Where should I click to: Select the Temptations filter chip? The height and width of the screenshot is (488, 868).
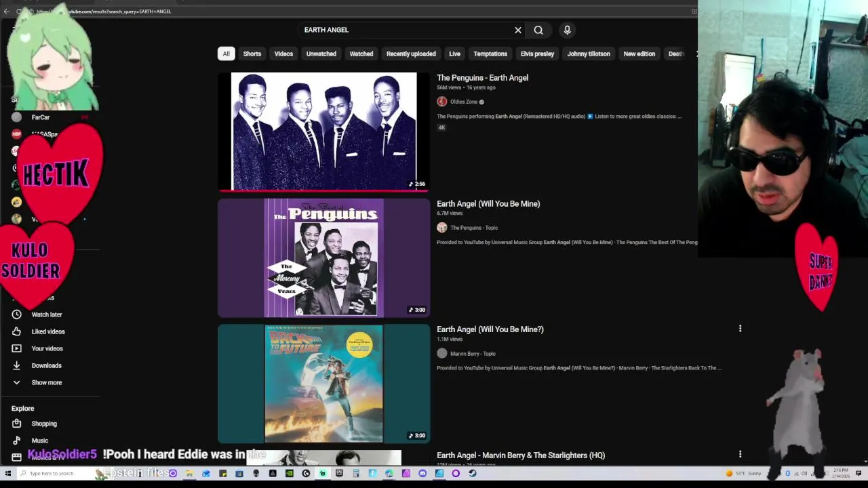[490, 54]
